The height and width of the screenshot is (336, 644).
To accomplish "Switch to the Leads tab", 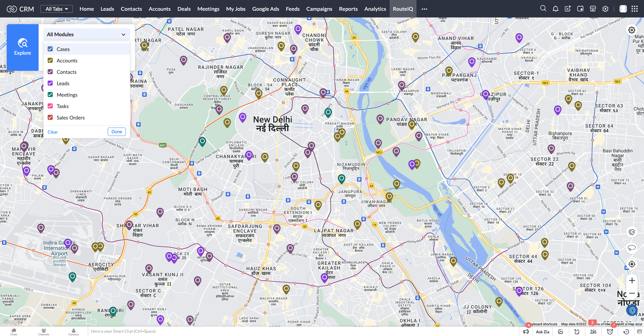I will coord(107,9).
